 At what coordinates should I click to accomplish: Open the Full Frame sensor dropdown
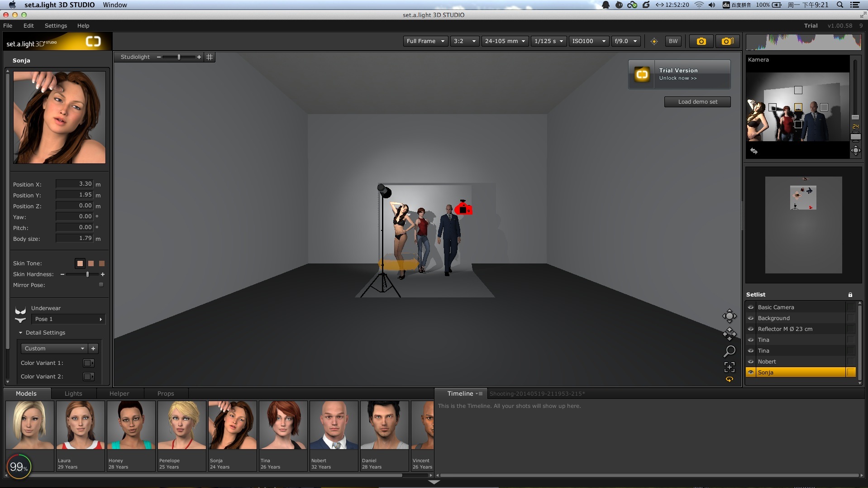[425, 41]
